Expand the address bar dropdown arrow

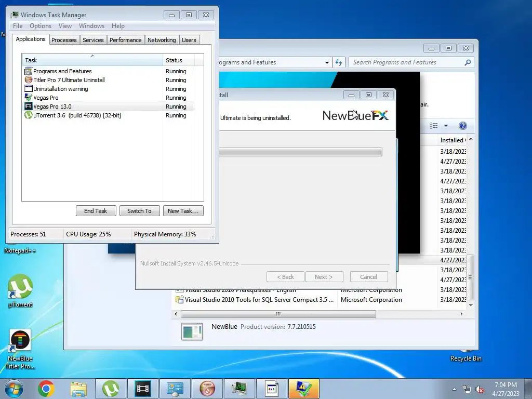coord(327,62)
